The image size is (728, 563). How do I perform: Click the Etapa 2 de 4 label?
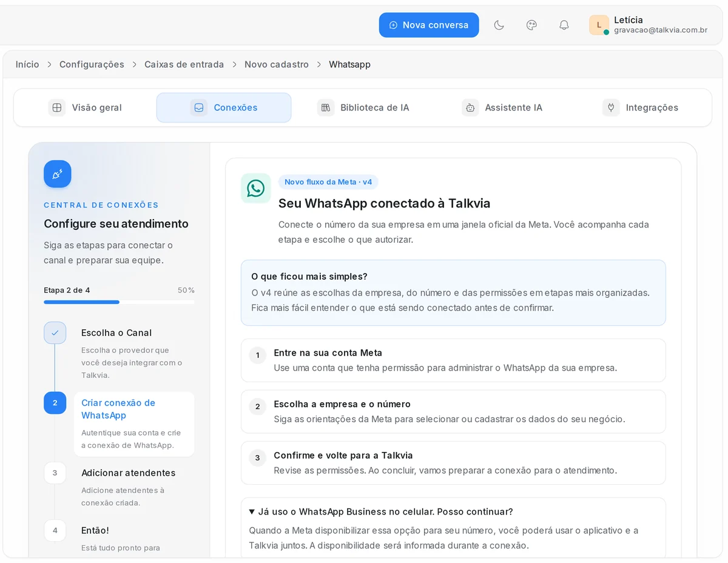(67, 290)
